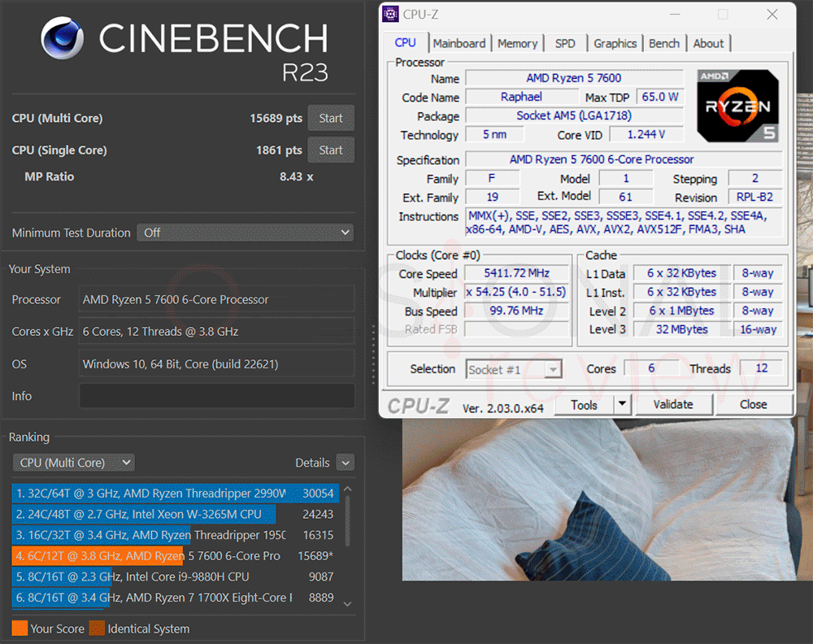
Task: Click the CPU-Z title bar app icon
Action: pyautogui.click(x=390, y=15)
